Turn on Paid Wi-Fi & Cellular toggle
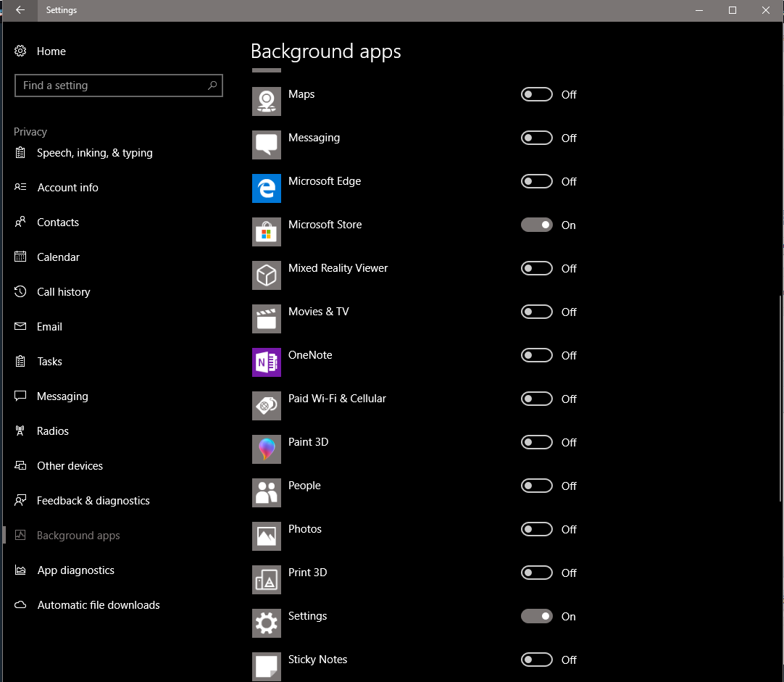 pyautogui.click(x=536, y=399)
